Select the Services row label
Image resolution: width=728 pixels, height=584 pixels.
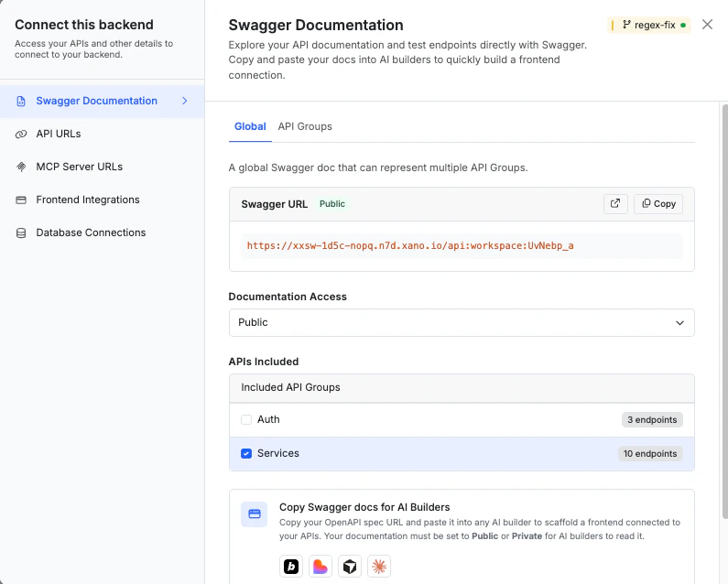tap(278, 453)
